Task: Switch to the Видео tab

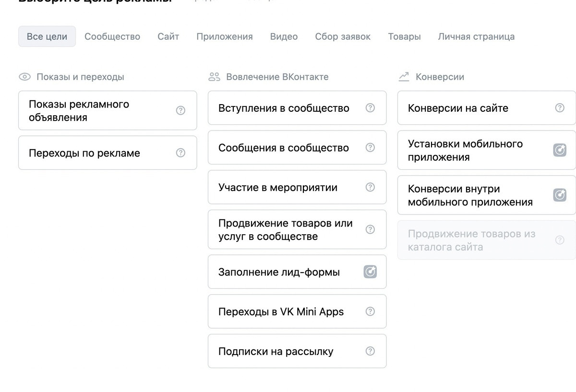Action: (284, 36)
